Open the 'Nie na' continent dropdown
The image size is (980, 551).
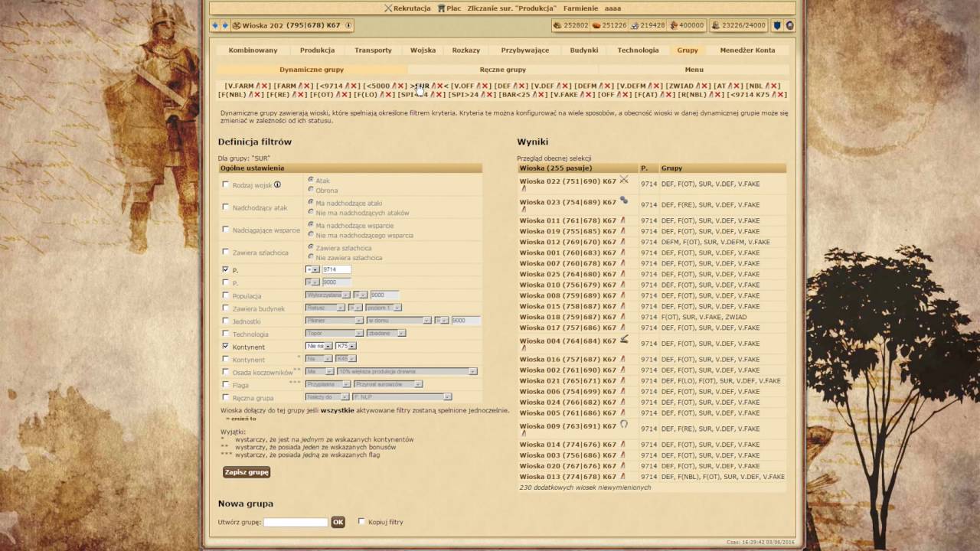[318, 346]
